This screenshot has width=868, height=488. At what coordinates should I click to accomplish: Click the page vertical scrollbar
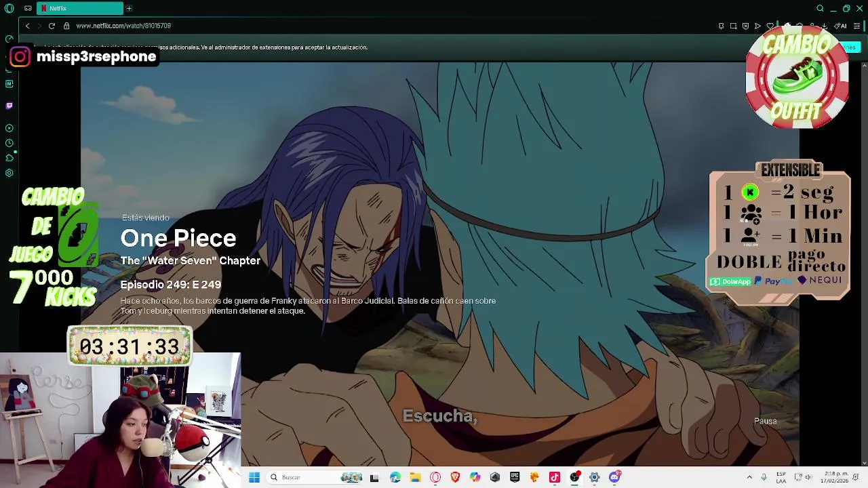pos(864,264)
